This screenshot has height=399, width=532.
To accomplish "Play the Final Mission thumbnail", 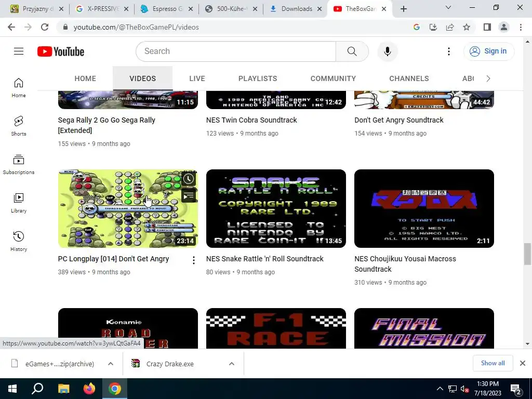I will (x=424, y=328).
